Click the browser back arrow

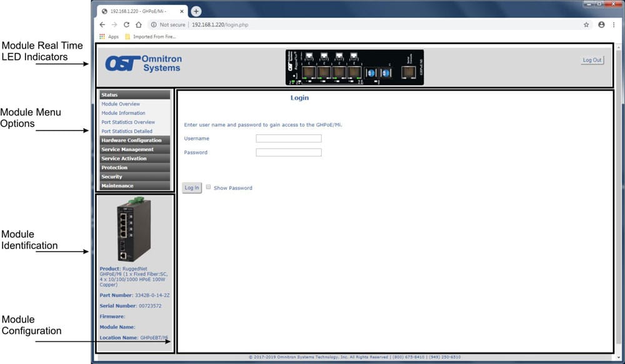[x=102, y=25]
